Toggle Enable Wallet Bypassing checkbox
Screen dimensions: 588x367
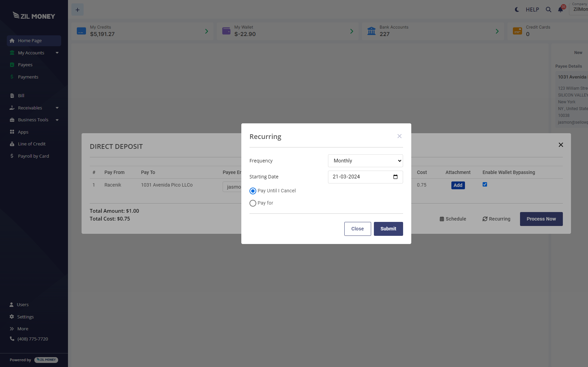(x=485, y=185)
